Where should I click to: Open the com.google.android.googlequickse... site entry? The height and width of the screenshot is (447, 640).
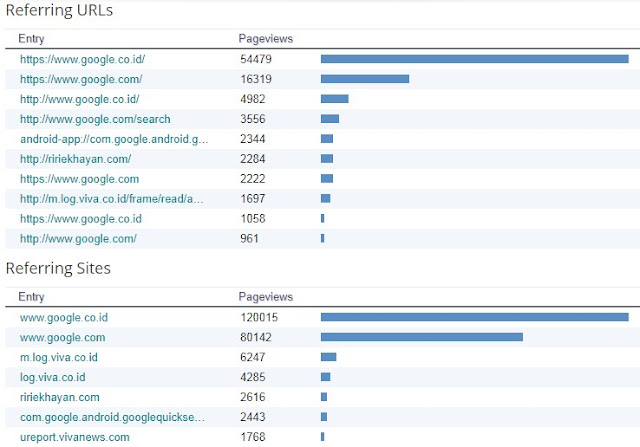coord(112,418)
